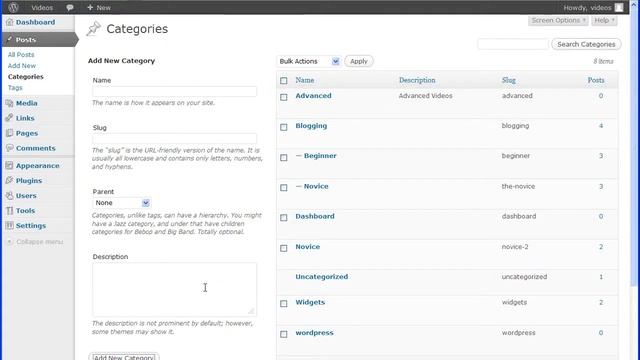Viewport: 640px width, 360px height.
Task: Open the Advanced category link
Action: pos(313,96)
